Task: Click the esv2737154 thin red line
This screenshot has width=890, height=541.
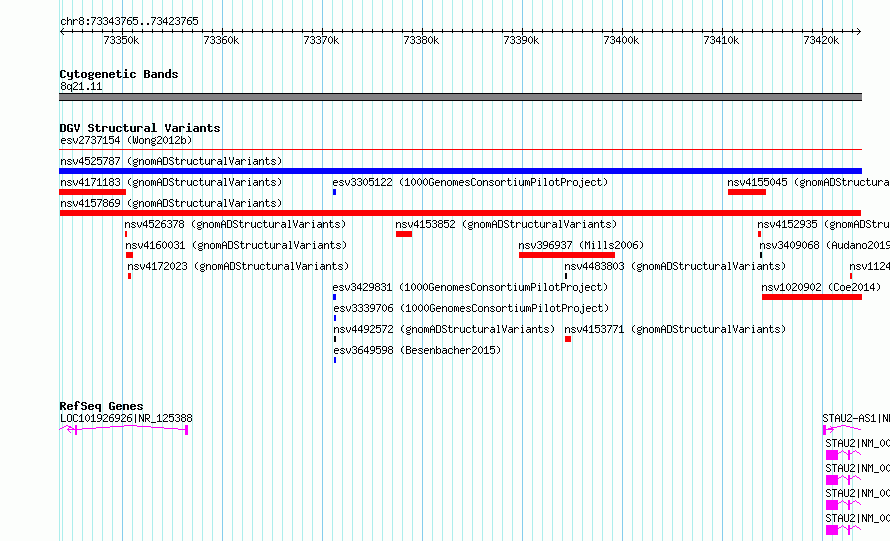Action: click(460, 150)
